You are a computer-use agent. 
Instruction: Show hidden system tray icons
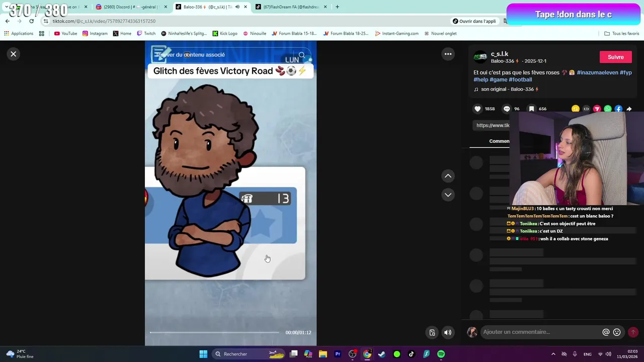[553, 354]
